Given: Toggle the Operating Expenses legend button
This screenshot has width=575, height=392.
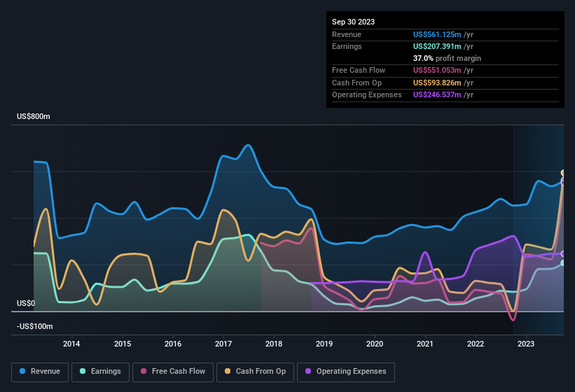Looking at the screenshot, I should pyautogui.click(x=346, y=372).
